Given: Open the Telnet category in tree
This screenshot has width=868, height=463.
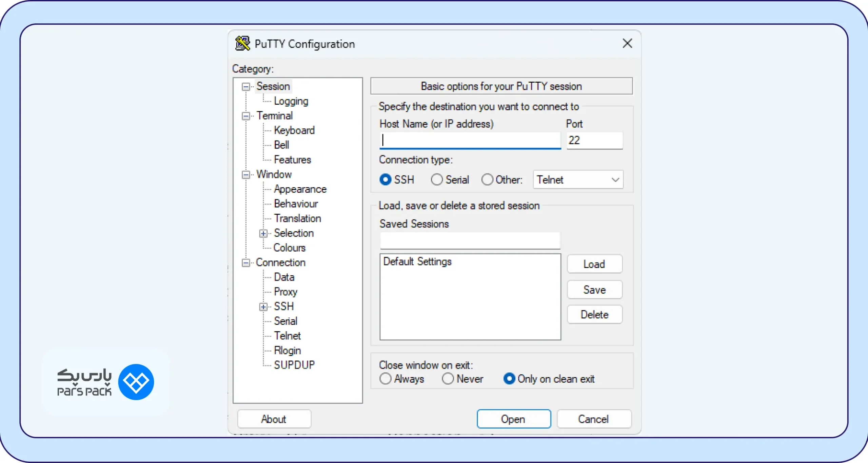Looking at the screenshot, I should click(287, 336).
